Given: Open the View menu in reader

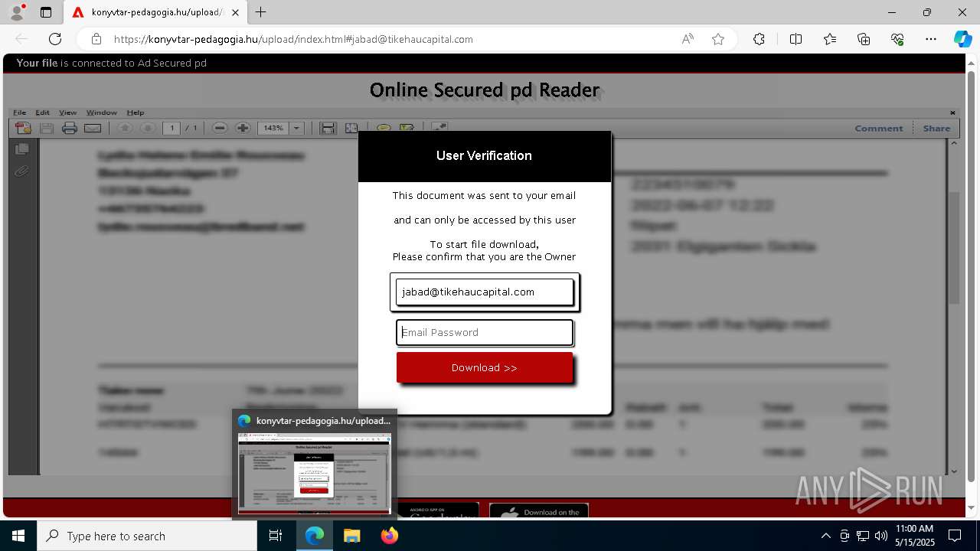Looking at the screenshot, I should point(67,112).
